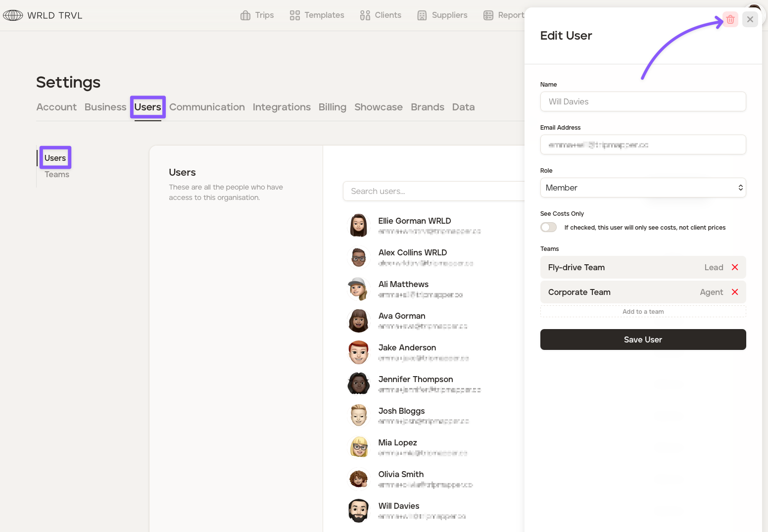Image resolution: width=768 pixels, height=532 pixels.
Task: Change Corporate Team Agent role
Action: [711, 292]
